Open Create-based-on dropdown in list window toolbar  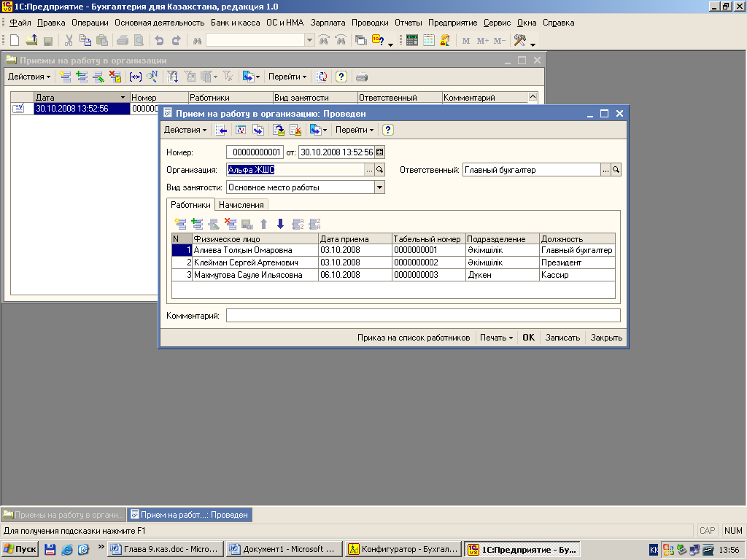(251, 77)
